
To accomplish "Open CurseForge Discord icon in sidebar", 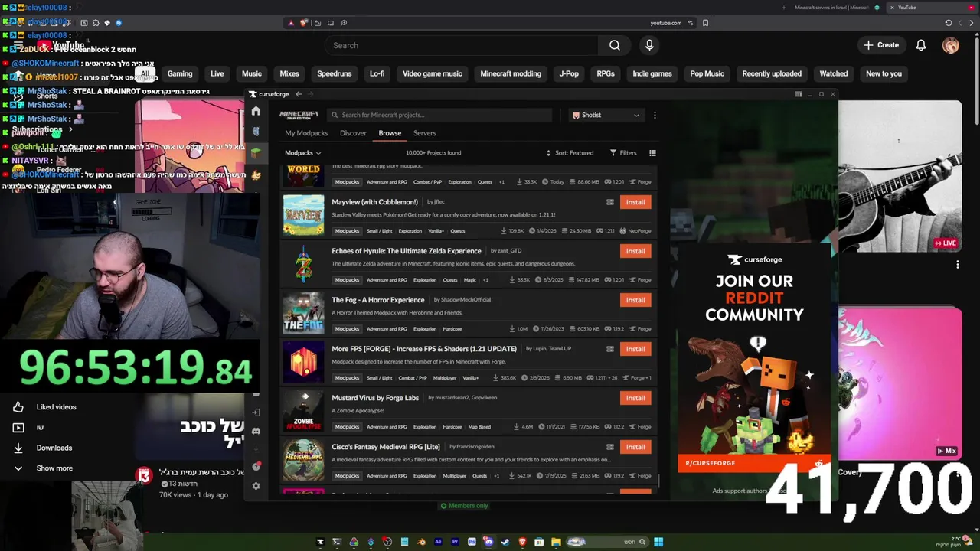I will pos(256,432).
